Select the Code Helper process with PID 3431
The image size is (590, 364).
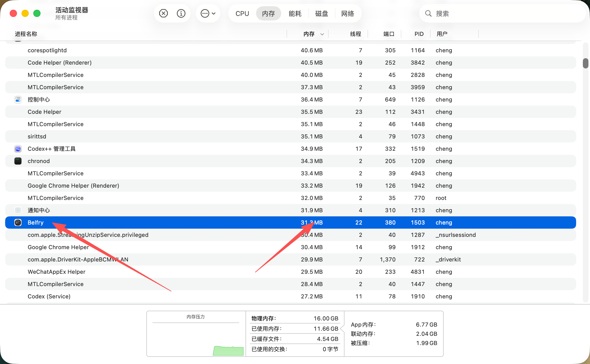[291, 112]
